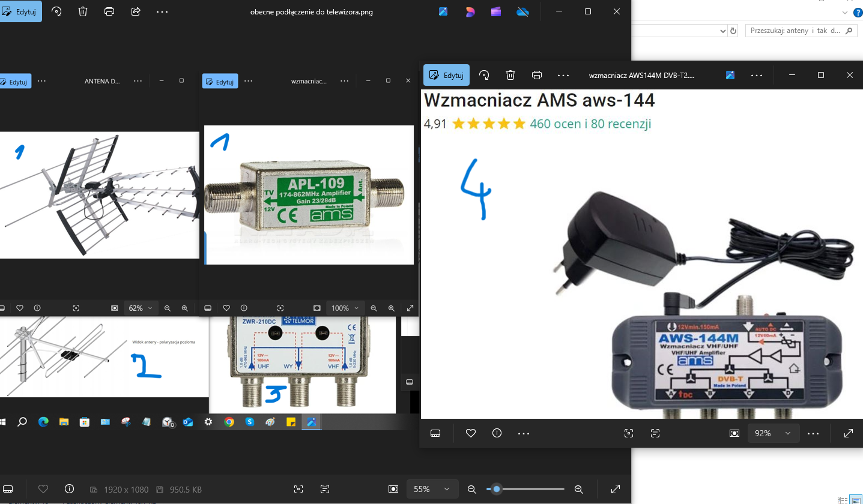Viewport: 863px width, 504px height.
Task: Click the zoom slider in the back Photos window
Action: coord(527,489)
